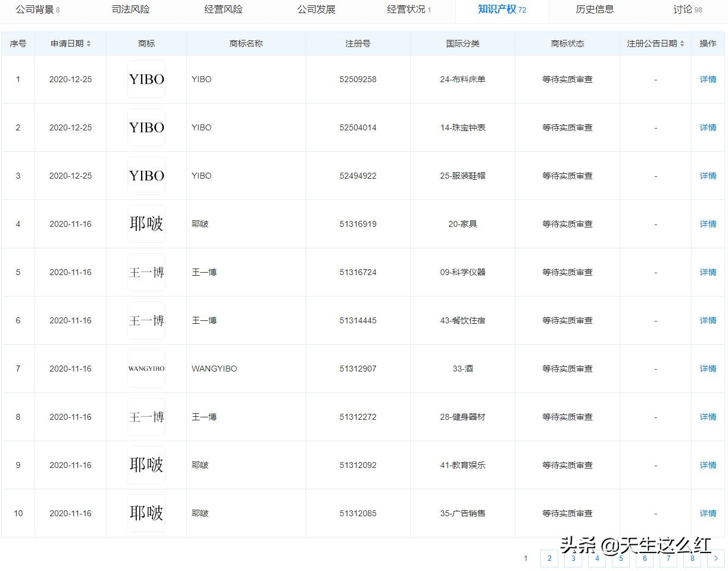Click the WANGYIBO trademark image in row 7

pos(146,368)
